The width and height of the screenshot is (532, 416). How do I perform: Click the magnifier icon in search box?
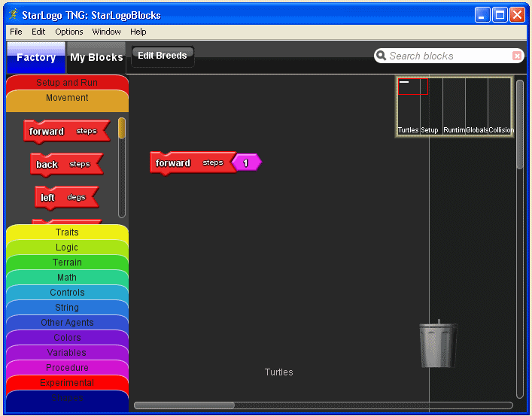[x=381, y=56]
